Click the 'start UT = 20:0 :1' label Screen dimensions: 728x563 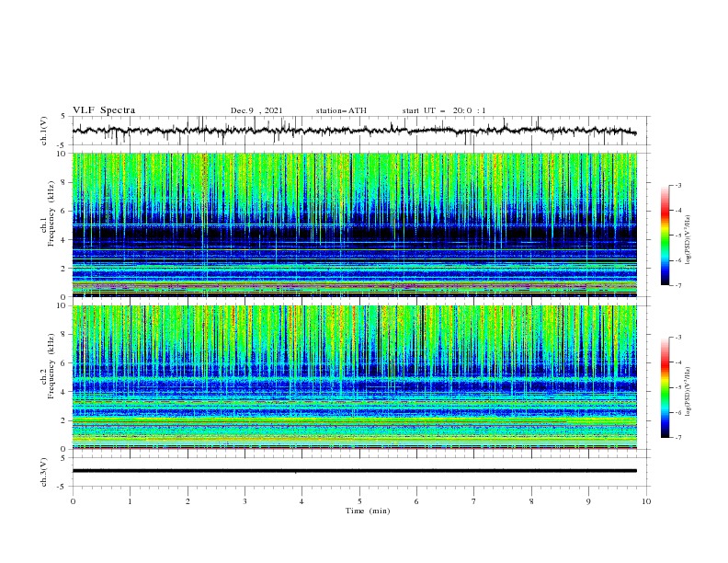click(x=444, y=110)
